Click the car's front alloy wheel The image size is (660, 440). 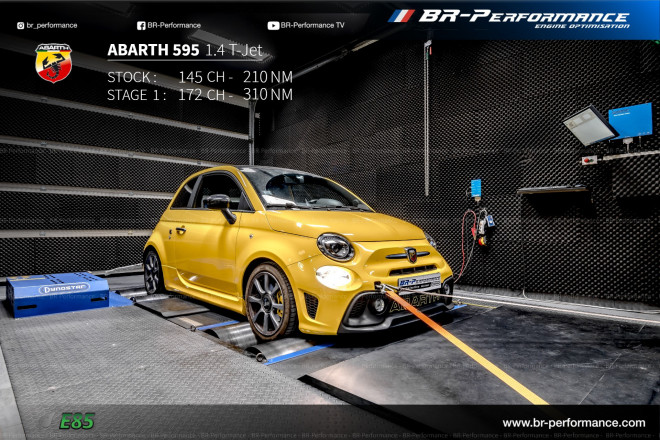(268, 301)
